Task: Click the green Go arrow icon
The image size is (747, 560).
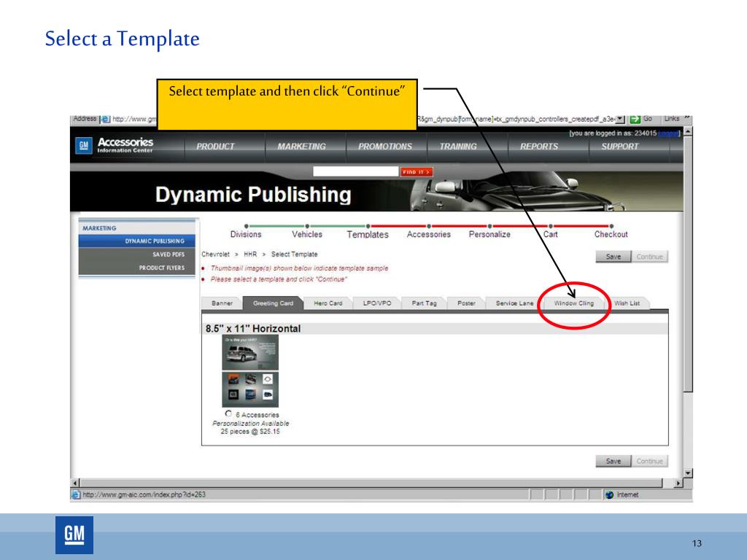Action: click(x=635, y=119)
